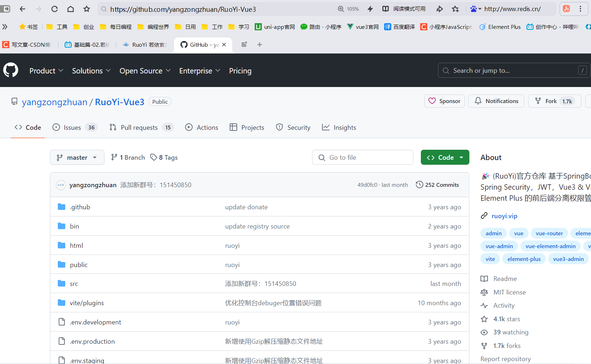Open the master branch dropdown
This screenshot has width=591, height=364.
click(x=77, y=157)
